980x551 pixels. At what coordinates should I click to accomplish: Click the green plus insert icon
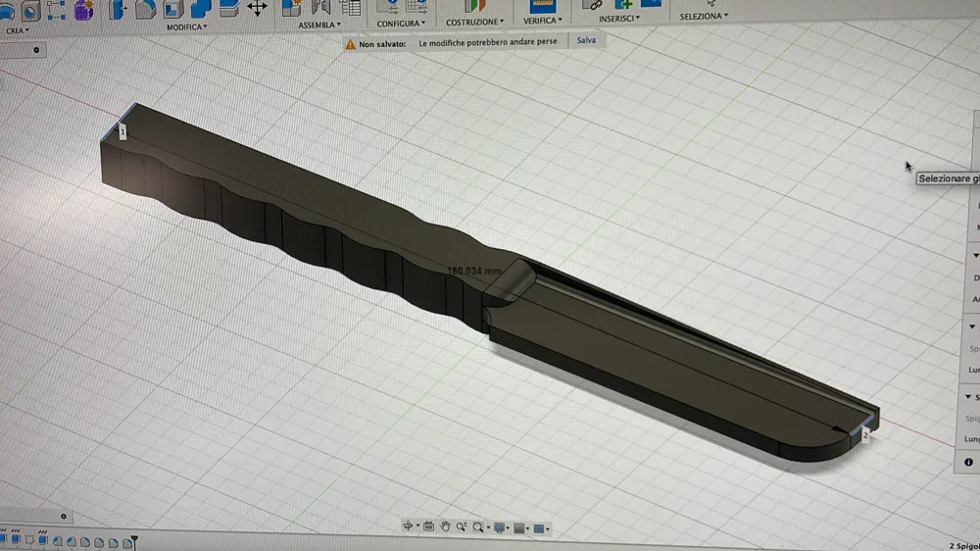click(x=623, y=5)
